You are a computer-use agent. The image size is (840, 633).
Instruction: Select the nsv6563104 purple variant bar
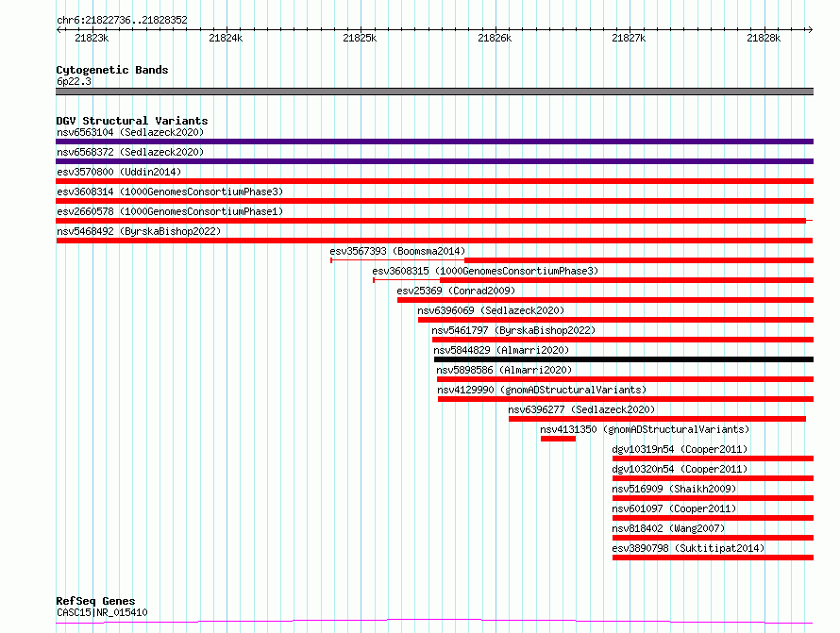(x=434, y=142)
